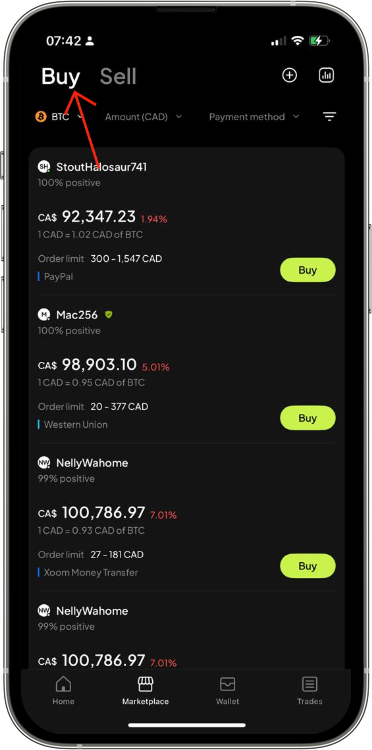Buy from Mac256 Western Union offer
This screenshot has width=372, height=750.
pyautogui.click(x=307, y=418)
